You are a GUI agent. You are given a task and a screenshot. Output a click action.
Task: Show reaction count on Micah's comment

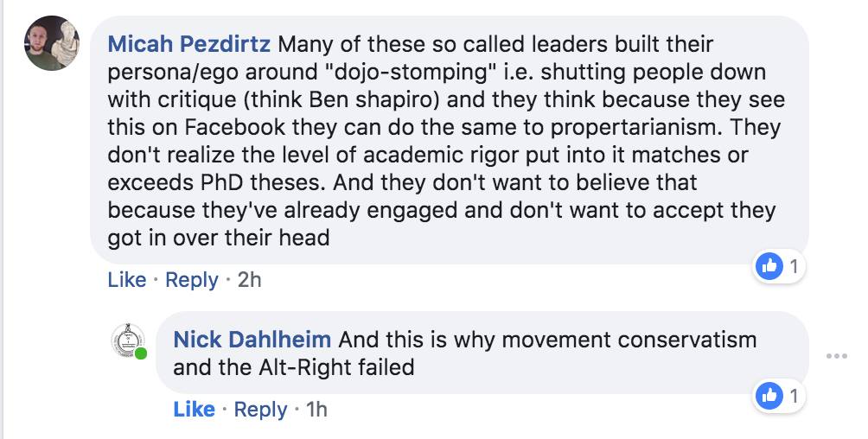794,267
